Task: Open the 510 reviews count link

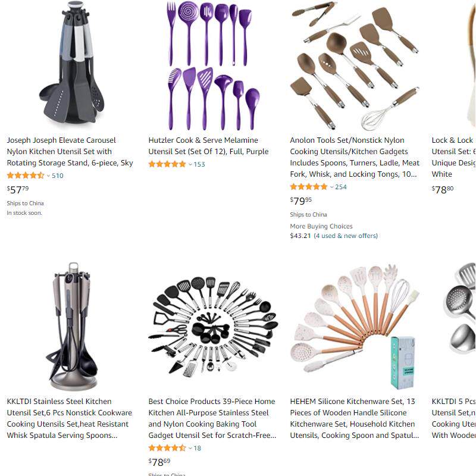Action: point(57,176)
